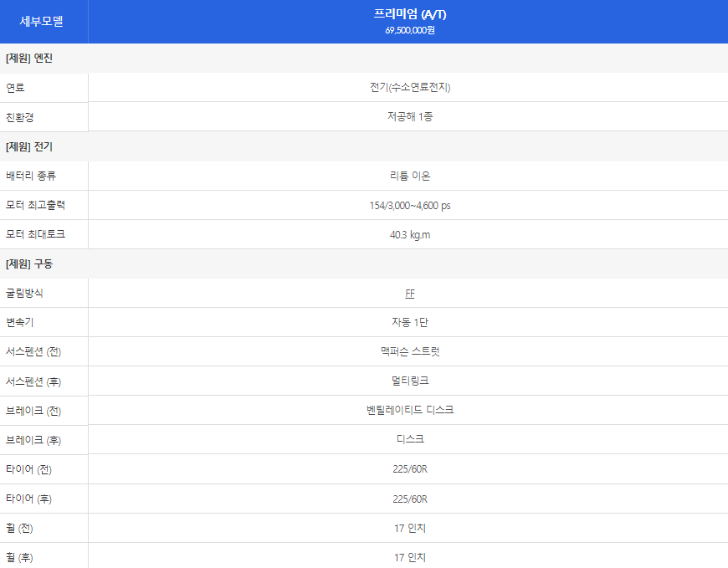Select 225/60R in the 타이어 (전) row
Screen dimensions: 728x568
pos(409,469)
